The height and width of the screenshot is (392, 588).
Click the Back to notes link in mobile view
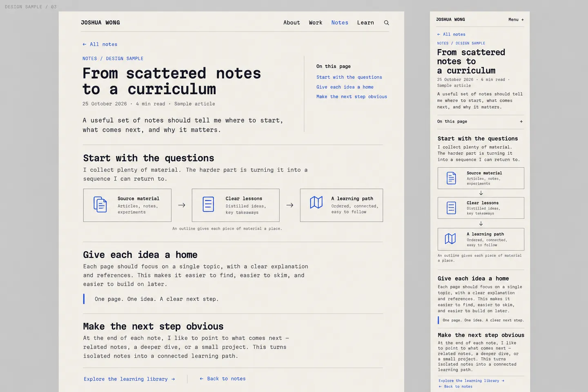click(x=455, y=386)
